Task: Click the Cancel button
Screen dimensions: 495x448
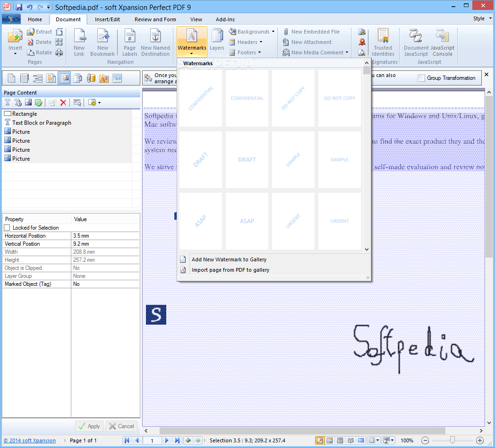Action: [x=121, y=426]
